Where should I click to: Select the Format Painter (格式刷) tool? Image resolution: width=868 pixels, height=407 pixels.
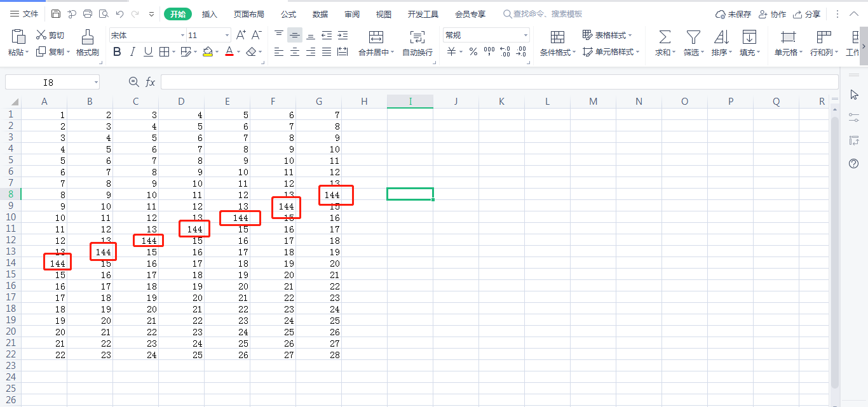(88, 43)
